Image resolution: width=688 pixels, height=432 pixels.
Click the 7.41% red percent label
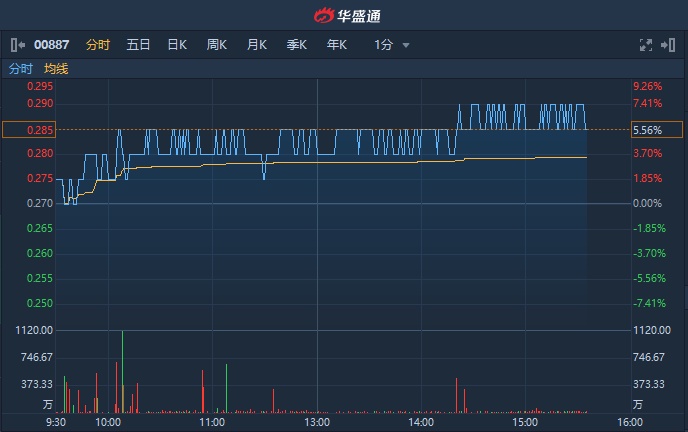tap(647, 104)
